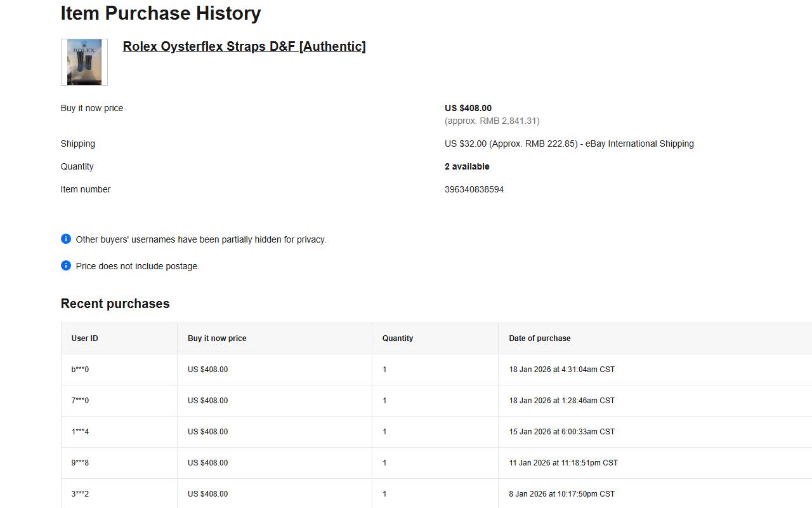Click the Rolex strap item thumbnail
Viewport: 812px width, 508px height.
84,62
